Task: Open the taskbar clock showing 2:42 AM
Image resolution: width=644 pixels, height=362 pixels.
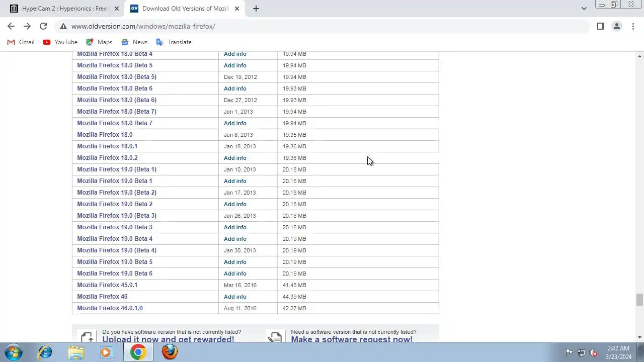Action: click(x=618, y=352)
